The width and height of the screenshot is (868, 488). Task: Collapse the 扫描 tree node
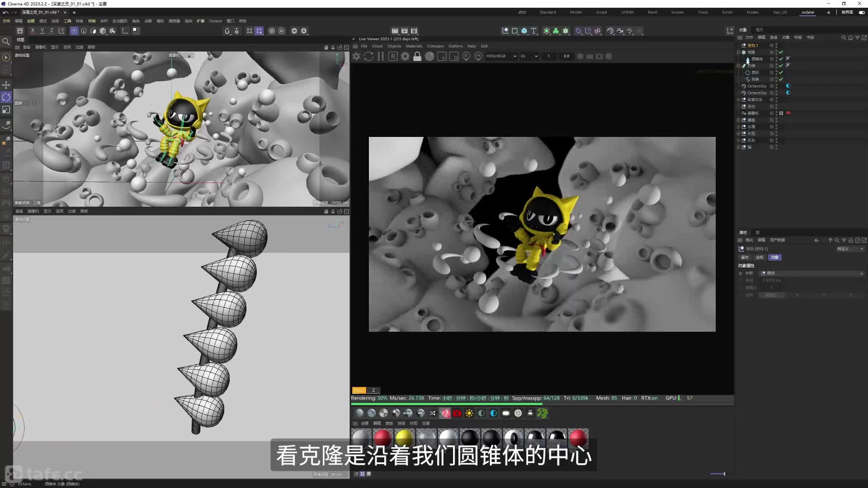coord(738,66)
